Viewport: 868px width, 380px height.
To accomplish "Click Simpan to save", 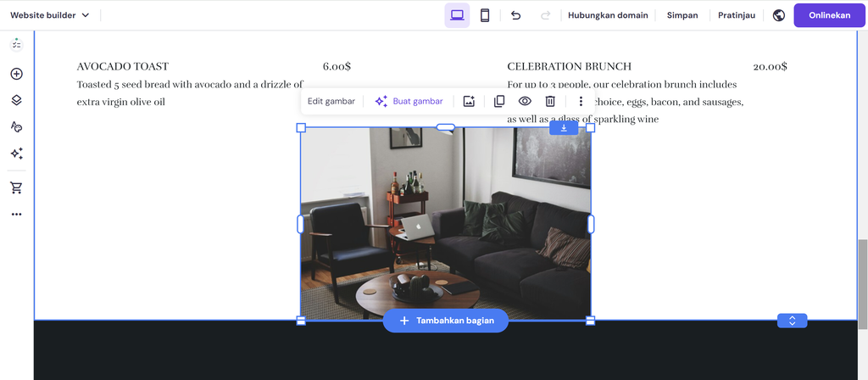I will tap(682, 15).
